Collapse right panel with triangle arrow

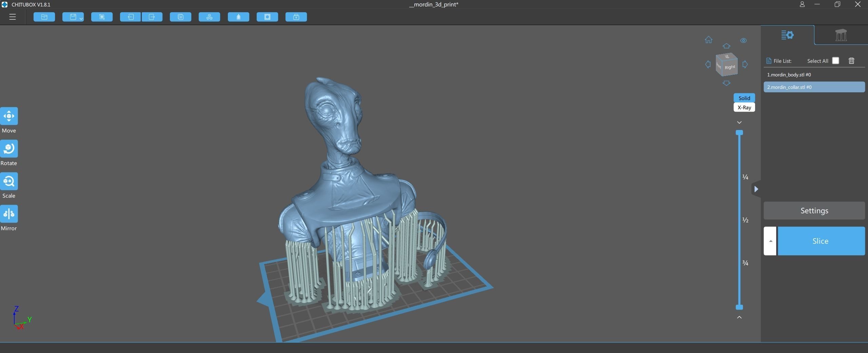[756, 189]
